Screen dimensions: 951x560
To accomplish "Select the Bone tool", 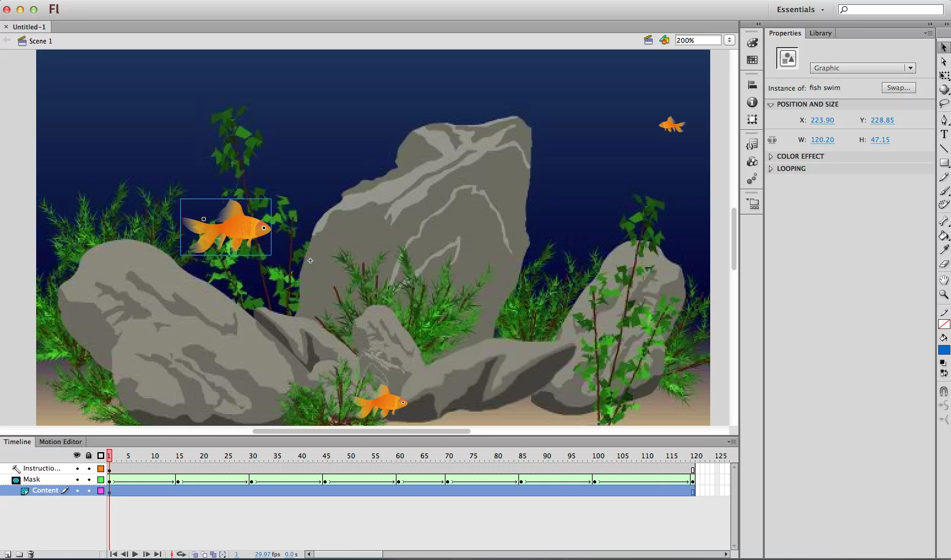I will (944, 221).
